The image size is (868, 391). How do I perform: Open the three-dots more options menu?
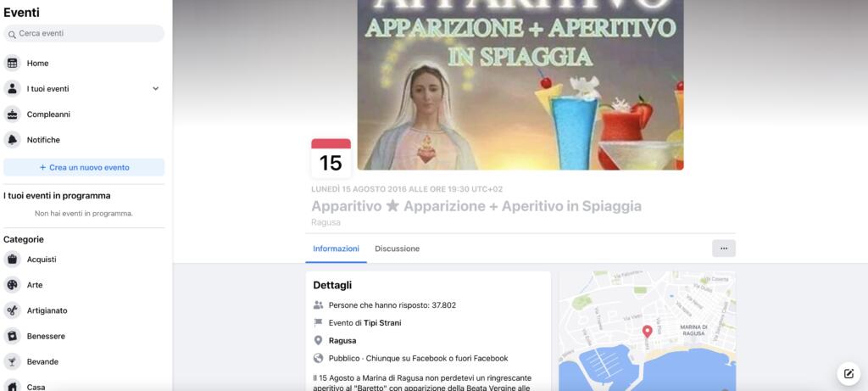[724, 249]
